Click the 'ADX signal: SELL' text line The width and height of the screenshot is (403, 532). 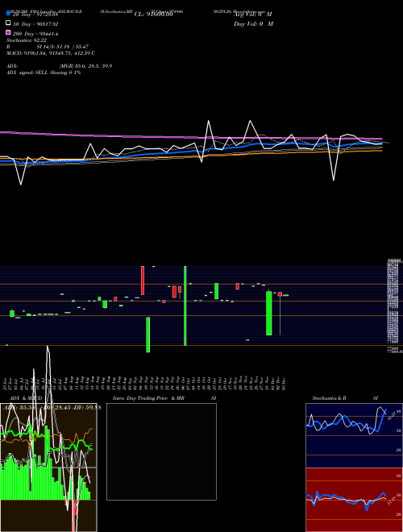tap(44, 73)
